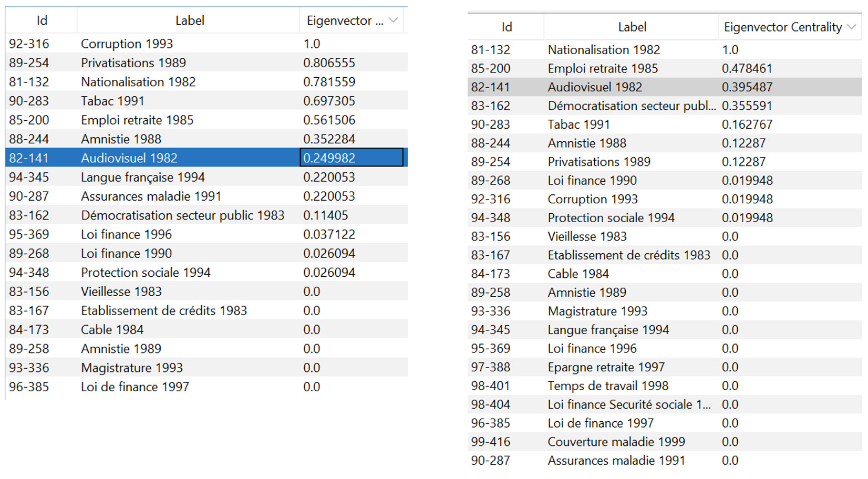Select Nationalisation 1982 row with value 1.0
The height and width of the screenshot is (479, 868).
tap(604, 50)
